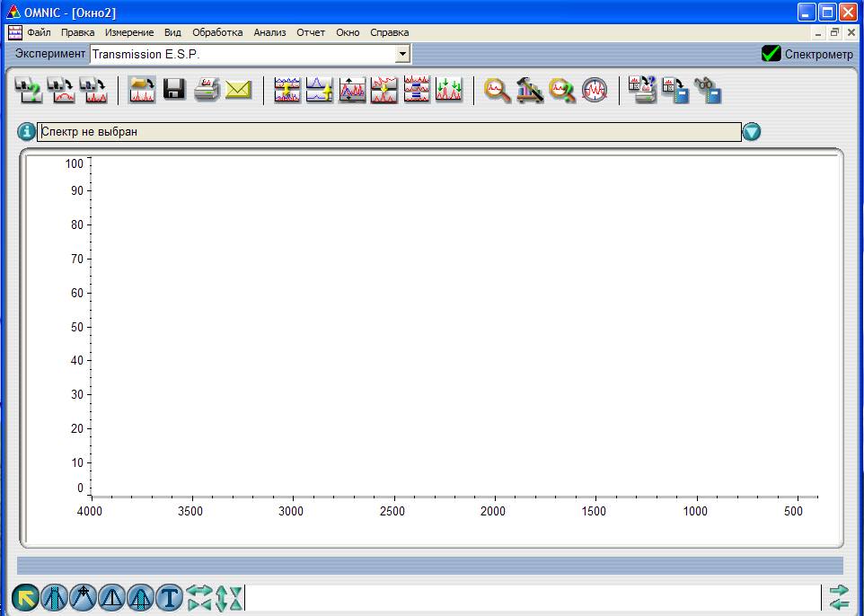Click the round gauge spectrum icon
Viewport: 864px width, 616px height.
(x=595, y=90)
